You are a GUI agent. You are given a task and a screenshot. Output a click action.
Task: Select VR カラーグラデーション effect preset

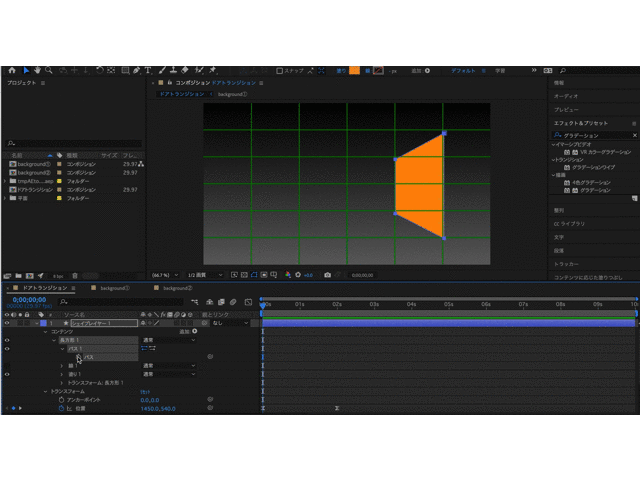(598, 152)
